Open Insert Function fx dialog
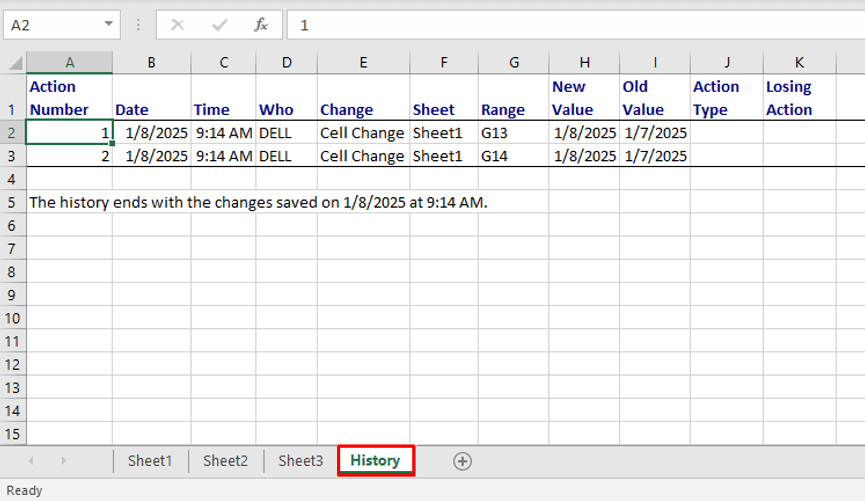 (261, 25)
